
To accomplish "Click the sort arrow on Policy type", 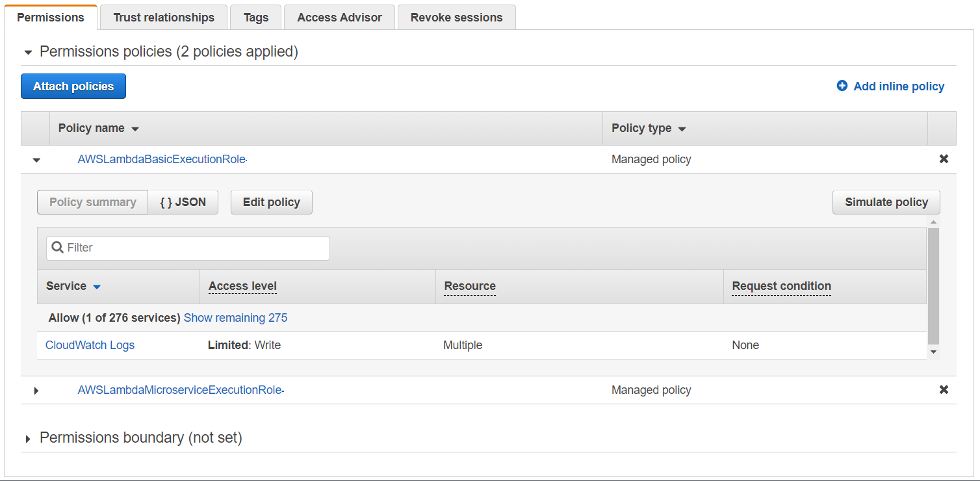I will 682,128.
